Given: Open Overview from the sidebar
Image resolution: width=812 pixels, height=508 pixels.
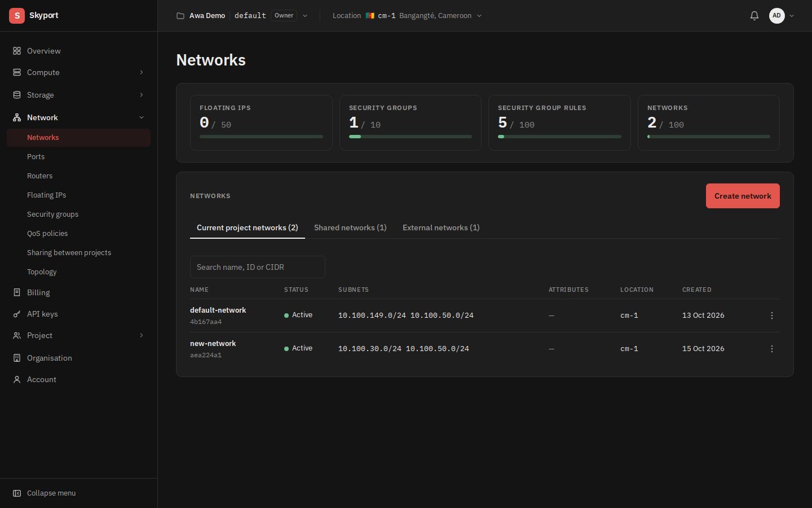Looking at the screenshot, I should [x=43, y=51].
